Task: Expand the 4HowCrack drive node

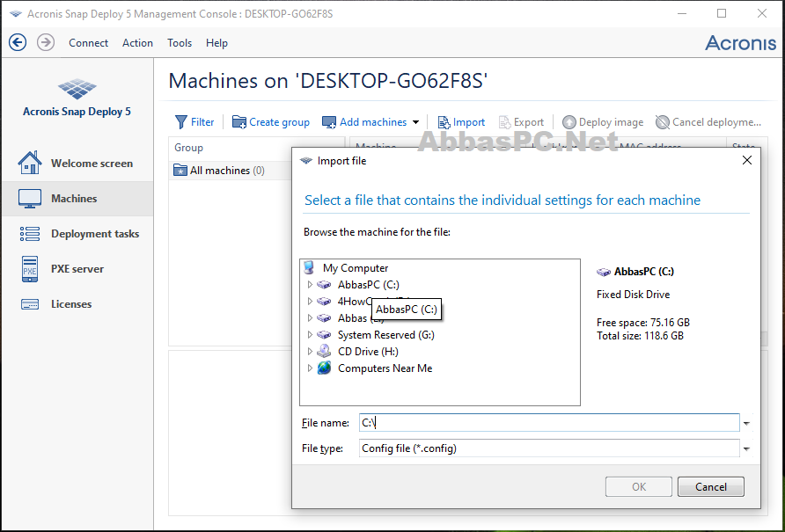Action: (310, 302)
